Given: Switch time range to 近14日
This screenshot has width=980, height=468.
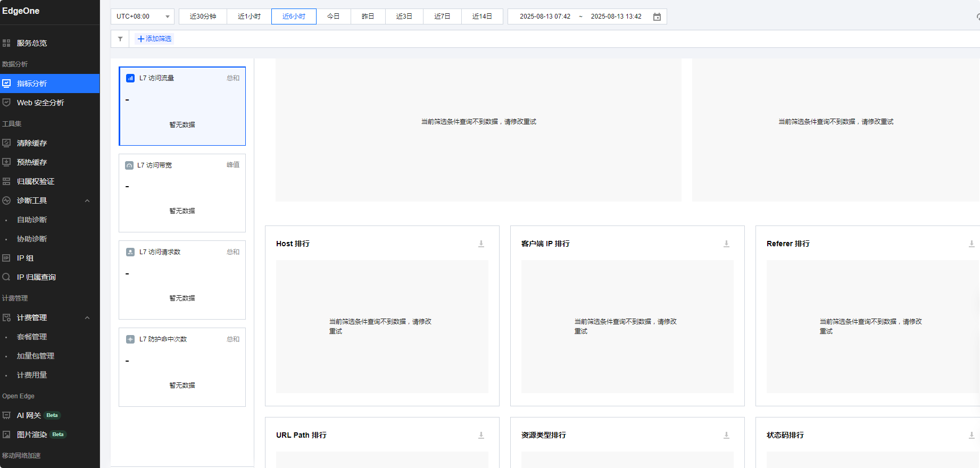Looking at the screenshot, I should pos(482,16).
